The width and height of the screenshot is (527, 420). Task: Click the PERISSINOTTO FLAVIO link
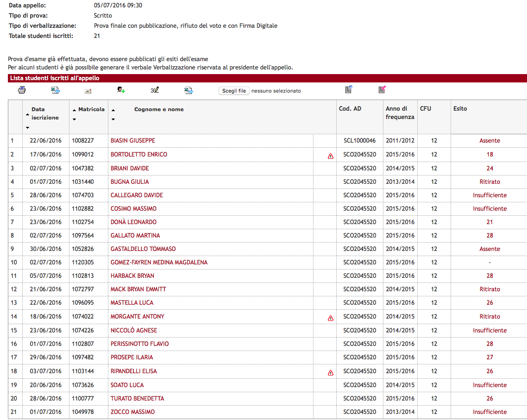tap(139, 344)
